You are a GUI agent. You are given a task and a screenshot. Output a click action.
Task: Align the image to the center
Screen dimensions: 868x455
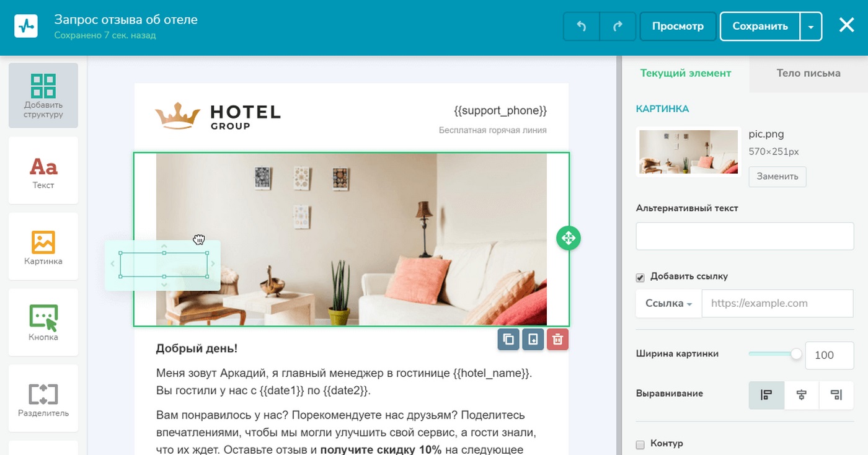(x=802, y=395)
